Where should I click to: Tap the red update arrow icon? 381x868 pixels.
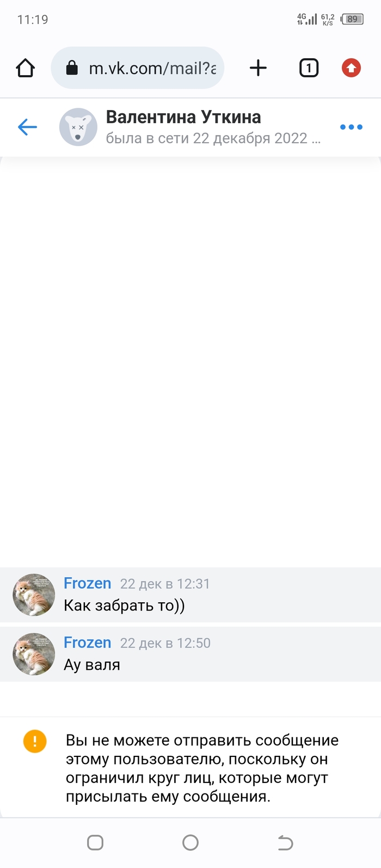[351, 68]
